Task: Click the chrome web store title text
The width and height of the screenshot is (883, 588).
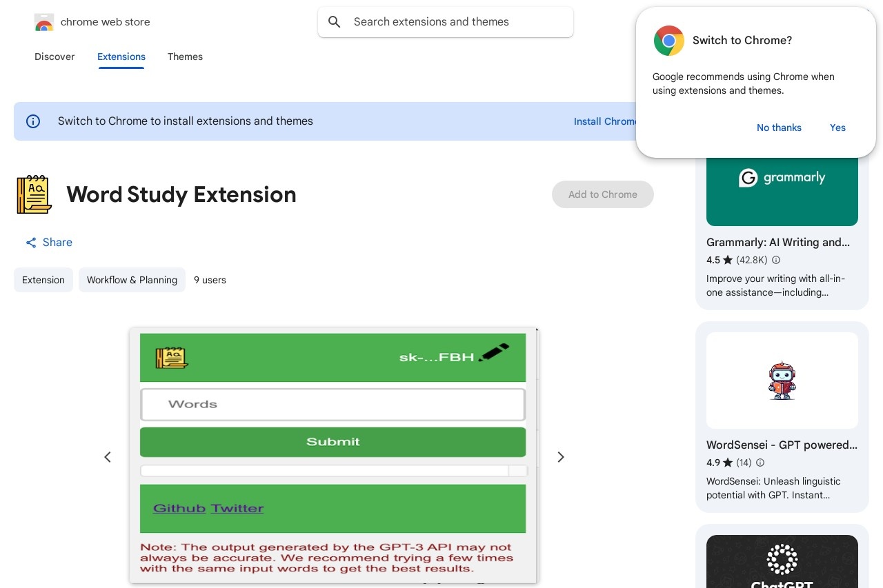Action: tap(106, 22)
